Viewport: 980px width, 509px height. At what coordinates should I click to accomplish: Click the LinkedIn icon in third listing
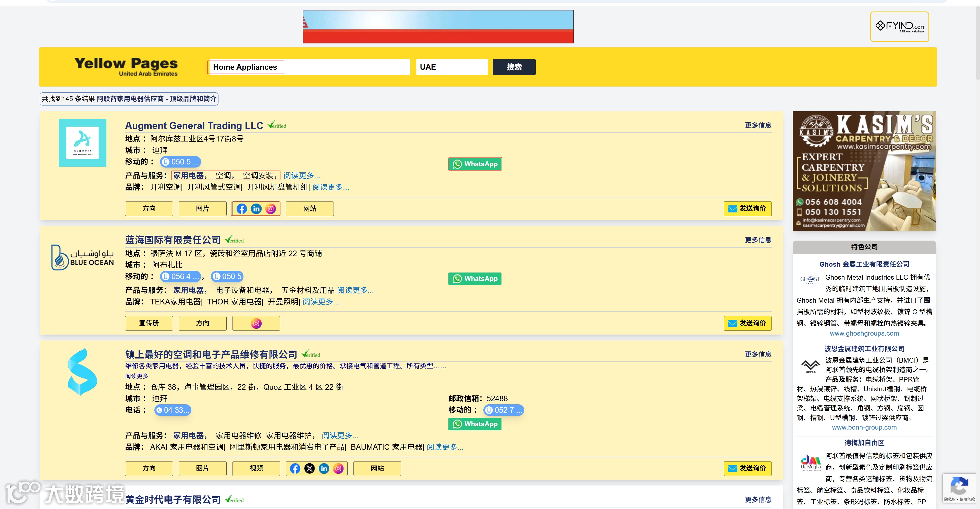(x=324, y=468)
